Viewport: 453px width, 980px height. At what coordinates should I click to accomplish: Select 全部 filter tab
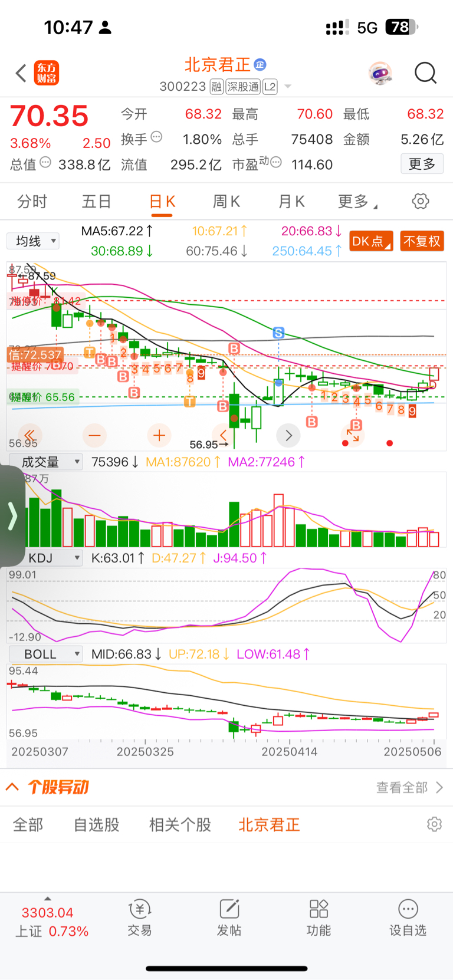pos(28,824)
